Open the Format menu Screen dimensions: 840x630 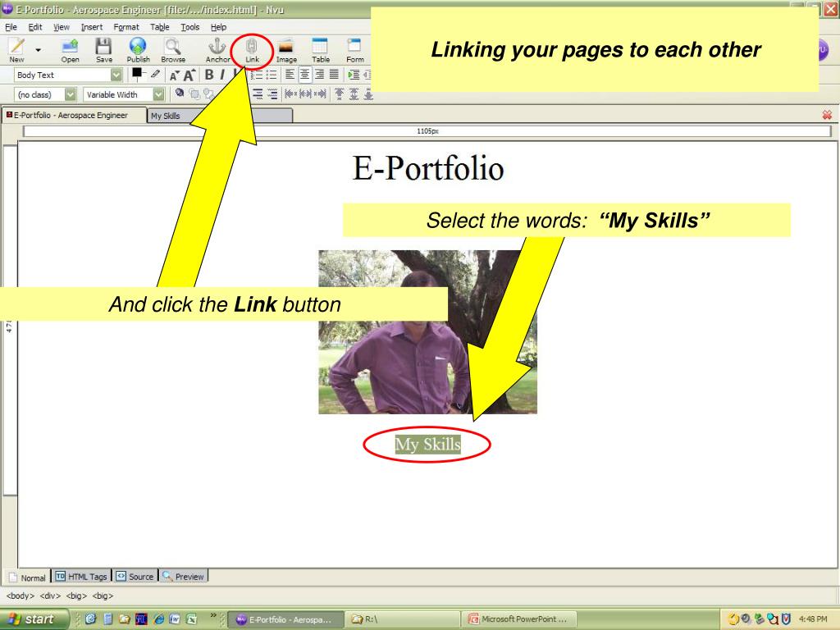pyautogui.click(x=126, y=27)
